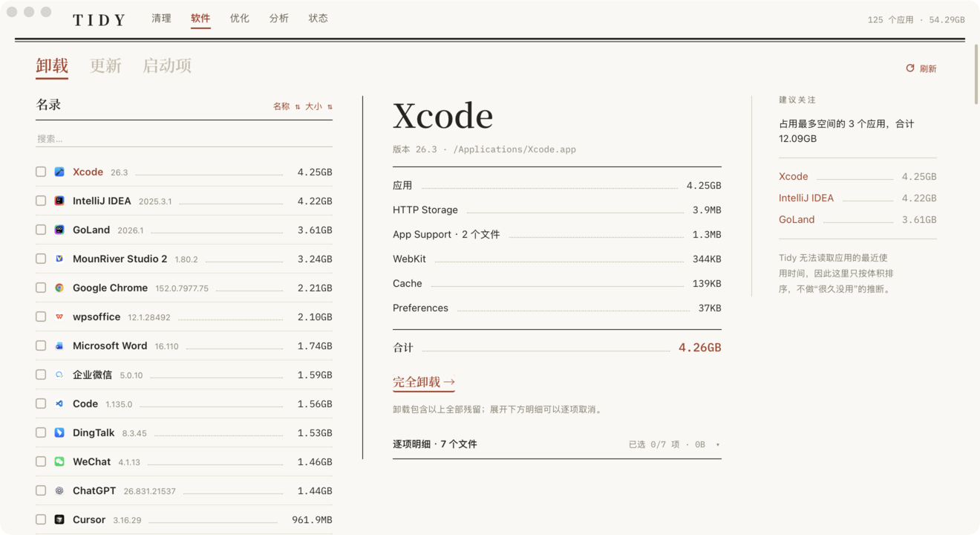980x535 pixels.
Task: Tick the Microsoft Word checkbox
Action: tap(41, 346)
